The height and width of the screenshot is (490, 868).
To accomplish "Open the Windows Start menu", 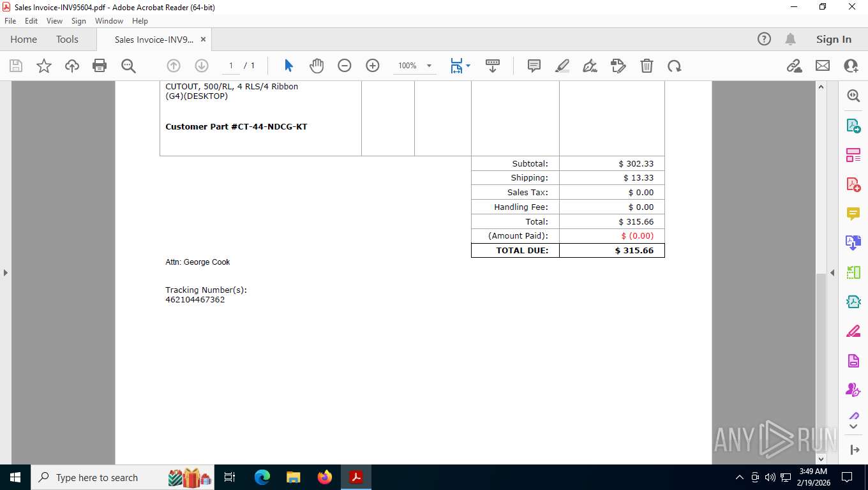I will 15,477.
